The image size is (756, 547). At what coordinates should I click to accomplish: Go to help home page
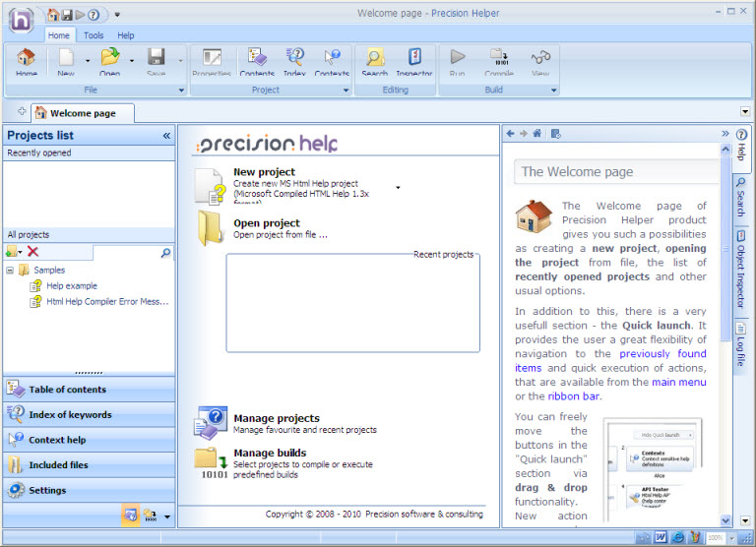tap(537, 134)
